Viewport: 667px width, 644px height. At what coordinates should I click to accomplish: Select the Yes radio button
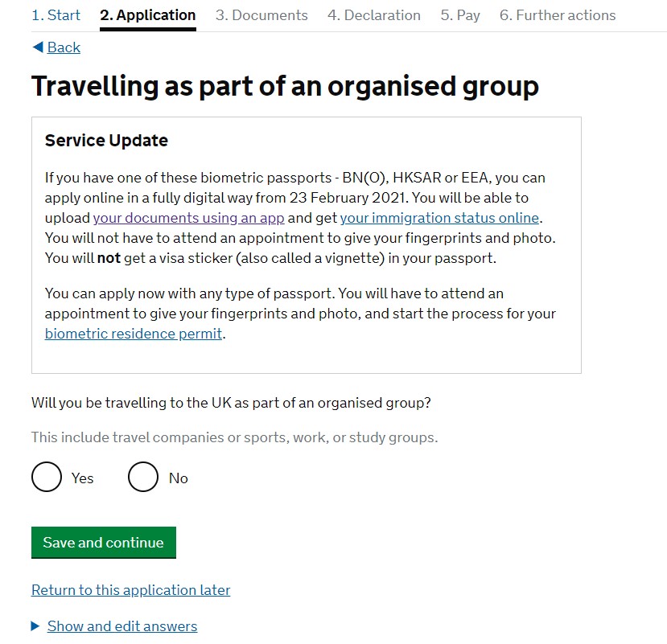coord(47,477)
